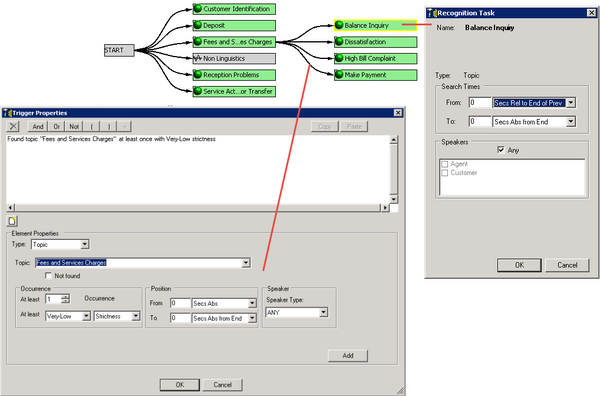Select the High Bill Complaint node
The height and width of the screenshot is (396, 600).
pos(376,59)
